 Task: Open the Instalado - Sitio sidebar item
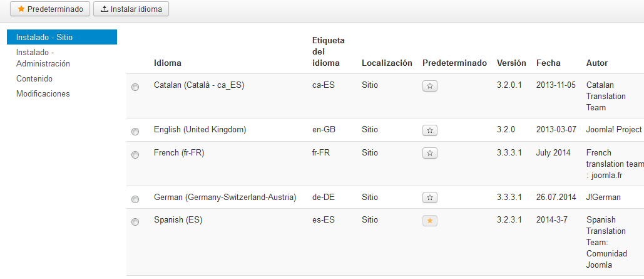[62, 37]
